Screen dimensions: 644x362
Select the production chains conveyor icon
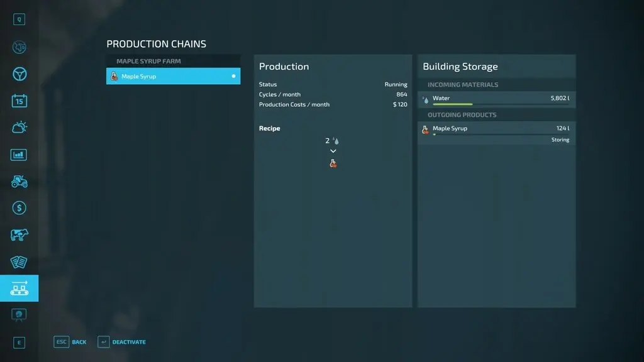click(x=19, y=288)
